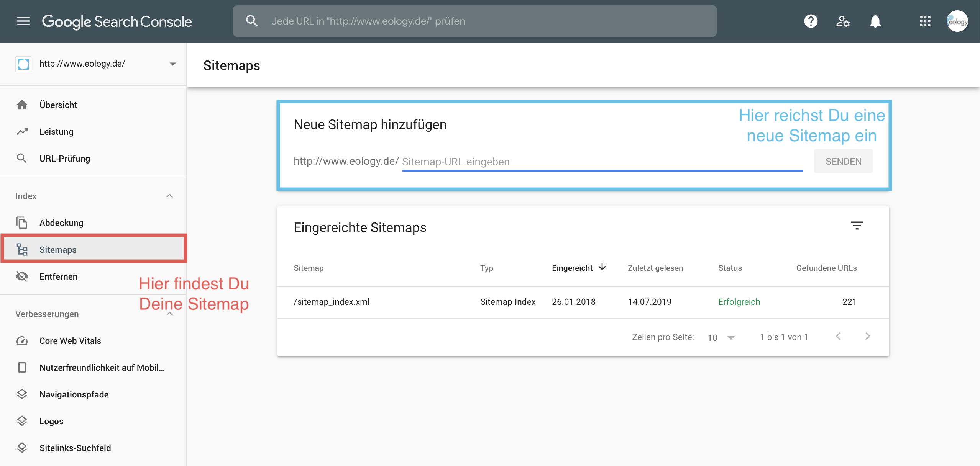Click the Erfolgreich status text
Viewport: 980px width, 466px height.
(x=739, y=302)
